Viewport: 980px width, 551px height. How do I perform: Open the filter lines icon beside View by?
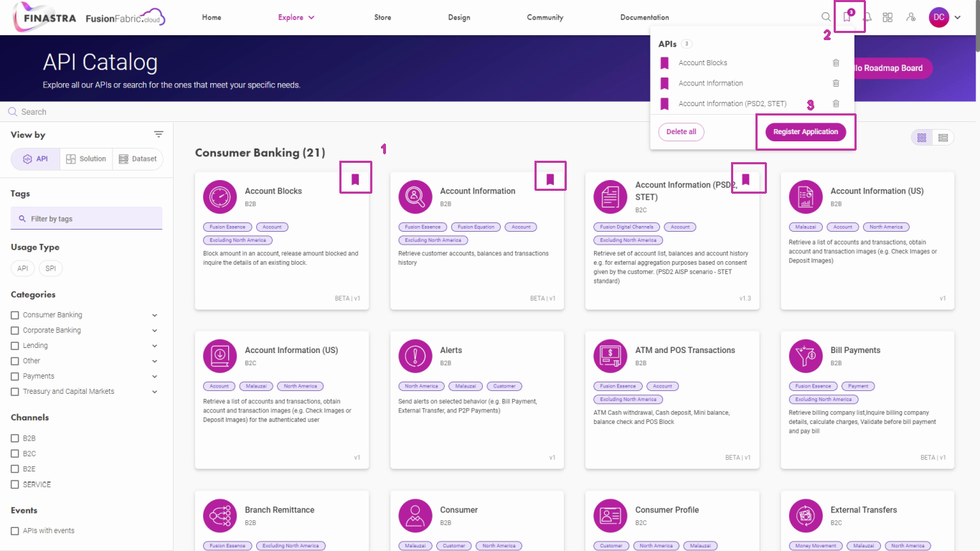(x=159, y=134)
